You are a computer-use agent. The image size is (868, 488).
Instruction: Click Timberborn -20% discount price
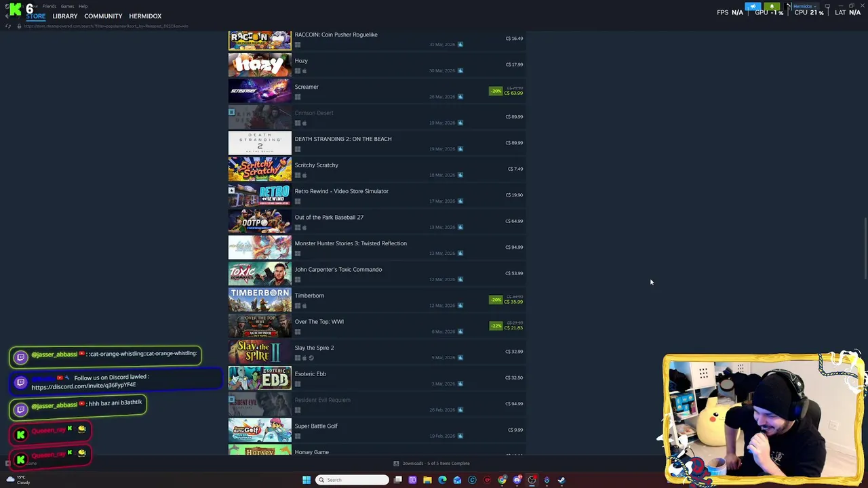[x=513, y=302]
